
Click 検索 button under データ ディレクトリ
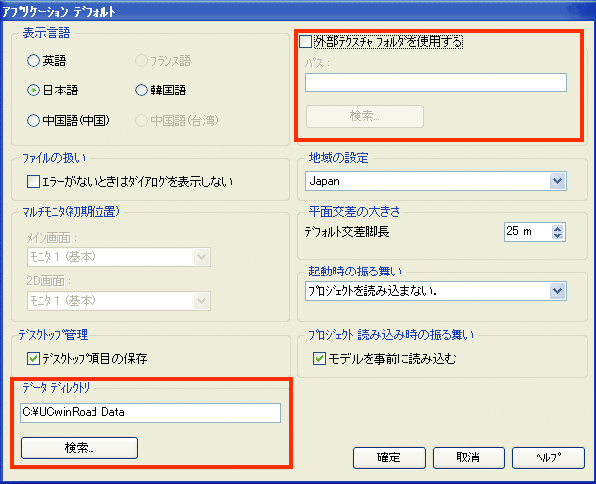click(79, 448)
